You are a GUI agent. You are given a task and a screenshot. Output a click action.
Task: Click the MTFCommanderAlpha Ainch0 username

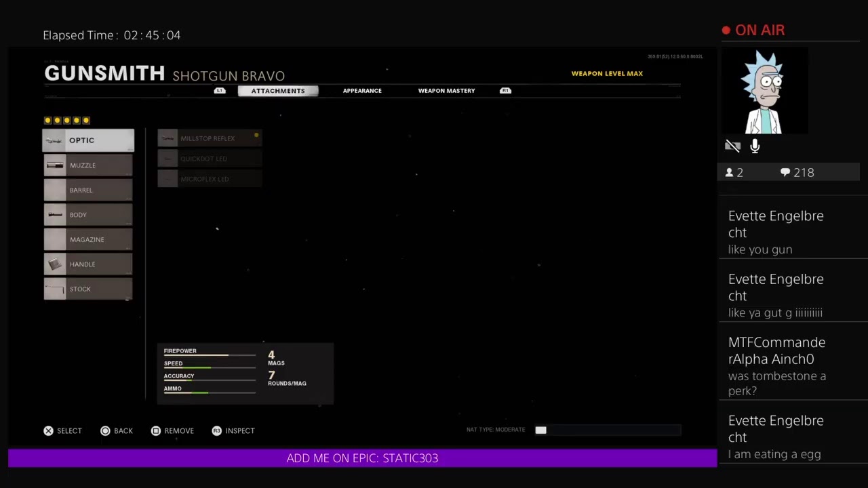pyautogui.click(x=776, y=350)
